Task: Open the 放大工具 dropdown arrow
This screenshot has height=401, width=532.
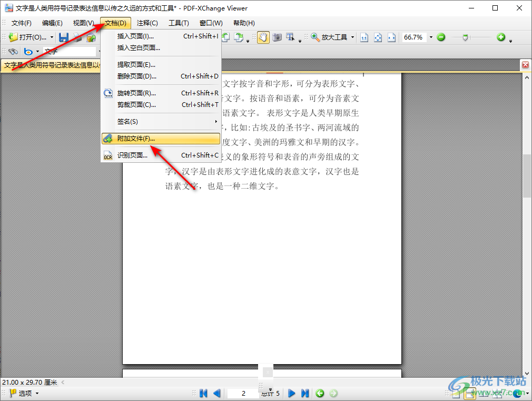Action: tap(352, 37)
